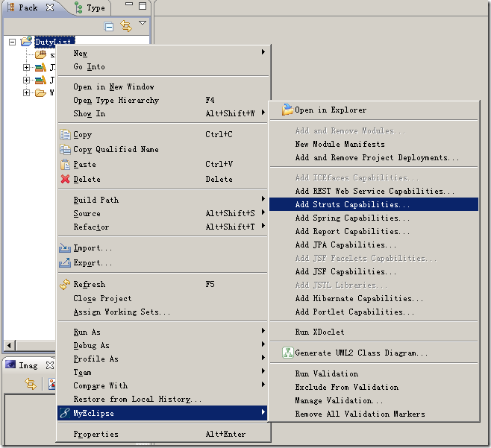Click the Collapse All icon in Package Explorer

click(109, 27)
